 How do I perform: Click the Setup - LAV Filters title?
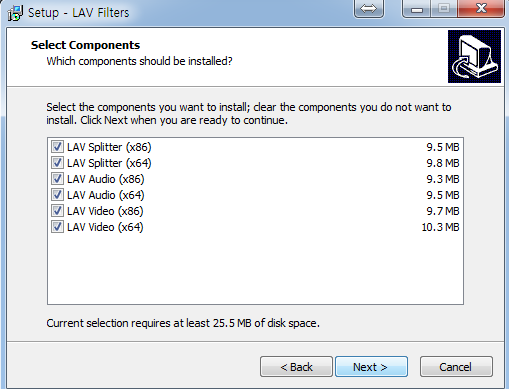click(x=78, y=13)
